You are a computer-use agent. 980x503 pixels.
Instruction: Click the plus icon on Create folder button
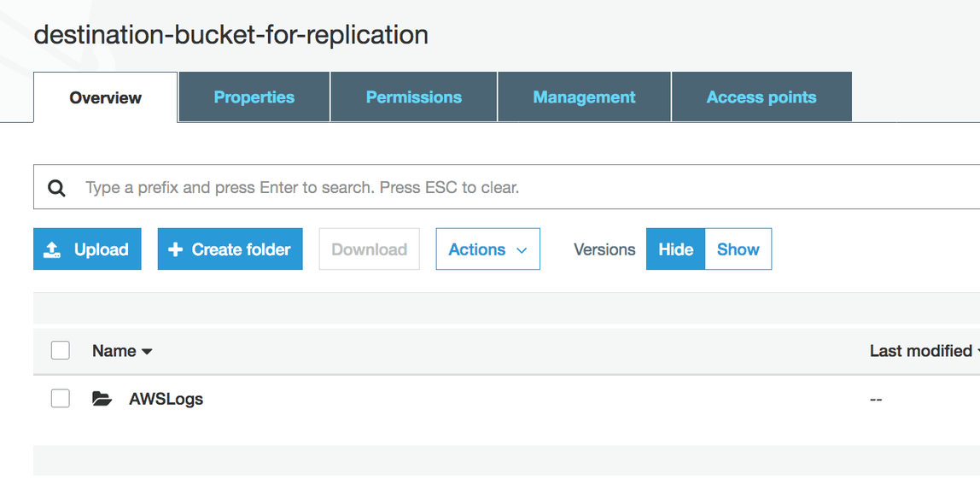(175, 249)
